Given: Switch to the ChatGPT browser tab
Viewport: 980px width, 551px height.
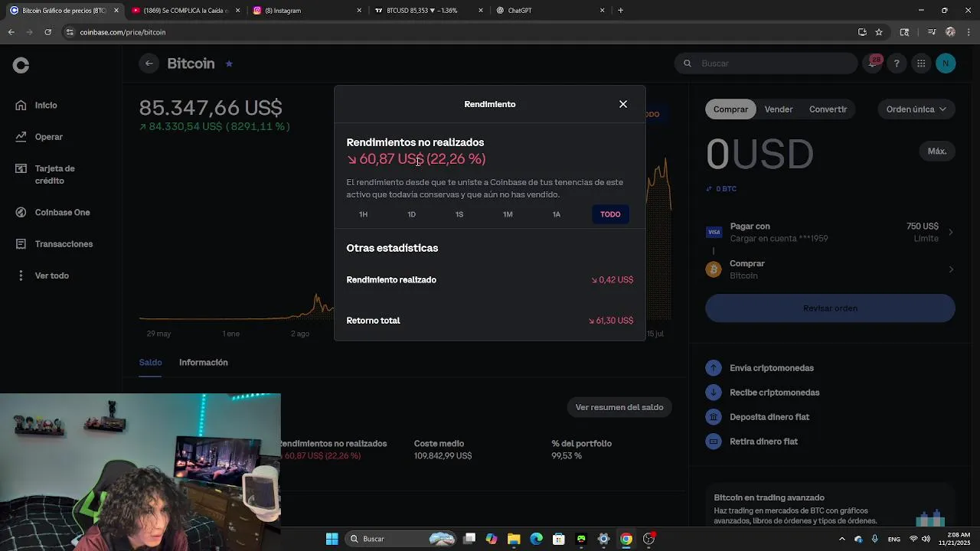Looking at the screenshot, I should [x=549, y=11].
